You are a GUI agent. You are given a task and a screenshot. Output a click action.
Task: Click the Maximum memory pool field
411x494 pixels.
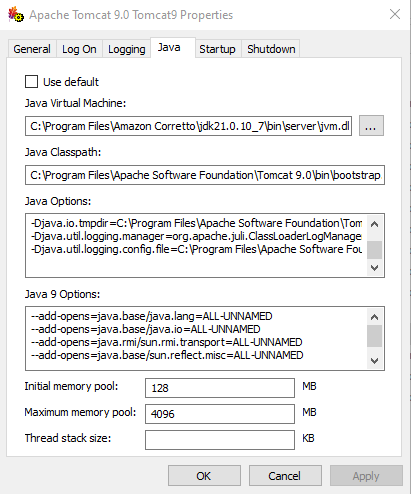[x=220, y=414]
